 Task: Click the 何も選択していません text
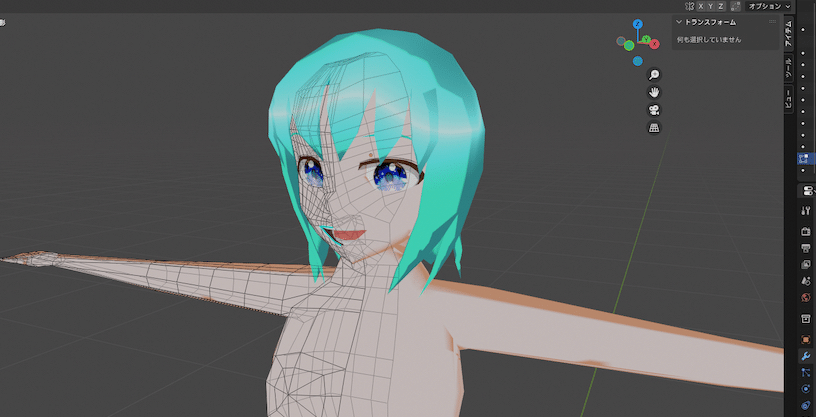(x=709, y=40)
